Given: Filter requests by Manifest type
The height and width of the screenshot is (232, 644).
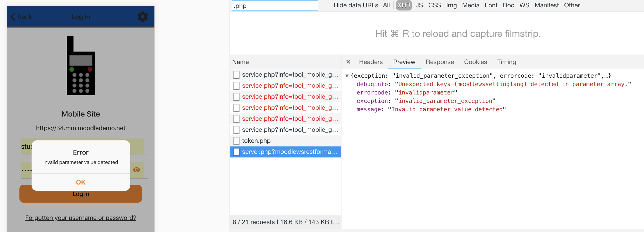Looking at the screenshot, I should pos(547,5).
